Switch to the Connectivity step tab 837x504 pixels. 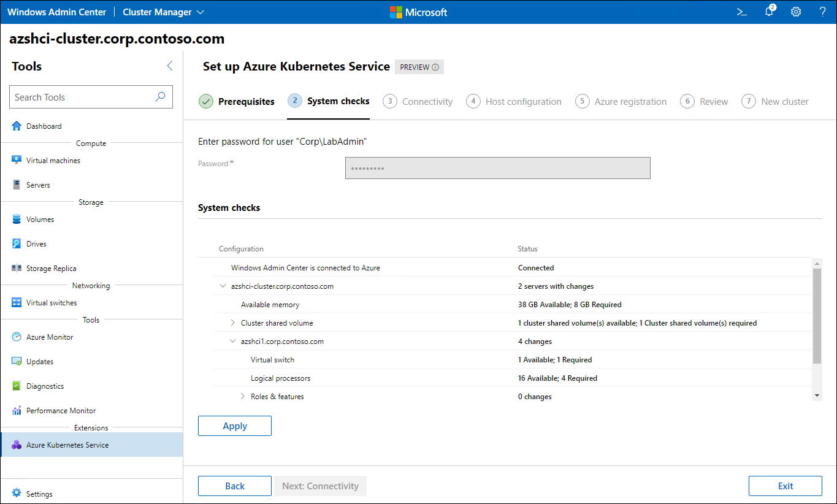pyautogui.click(x=426, y=101)
